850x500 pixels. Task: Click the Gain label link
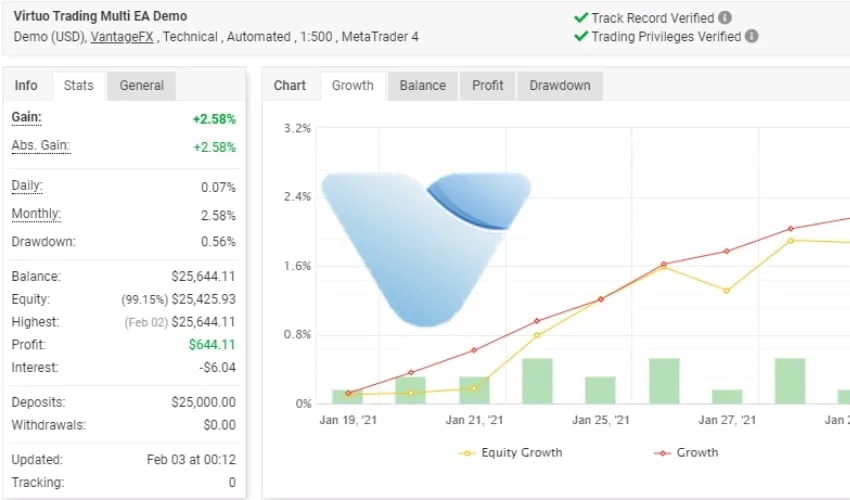point(26,117)
